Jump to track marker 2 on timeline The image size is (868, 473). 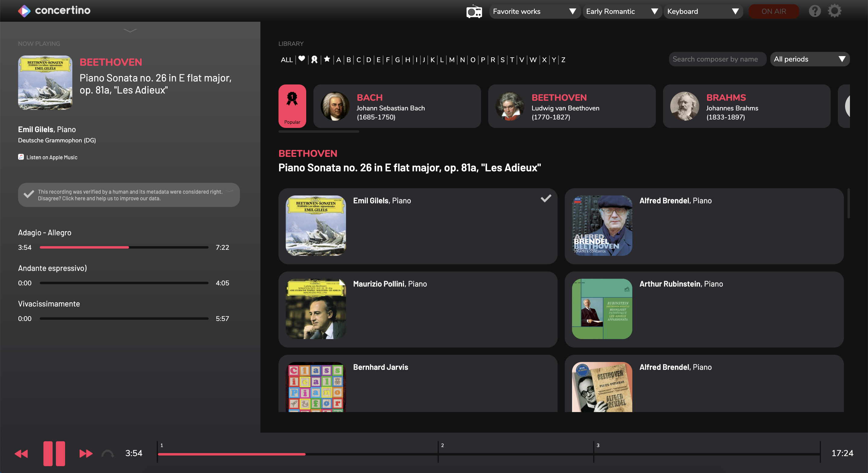442,445
